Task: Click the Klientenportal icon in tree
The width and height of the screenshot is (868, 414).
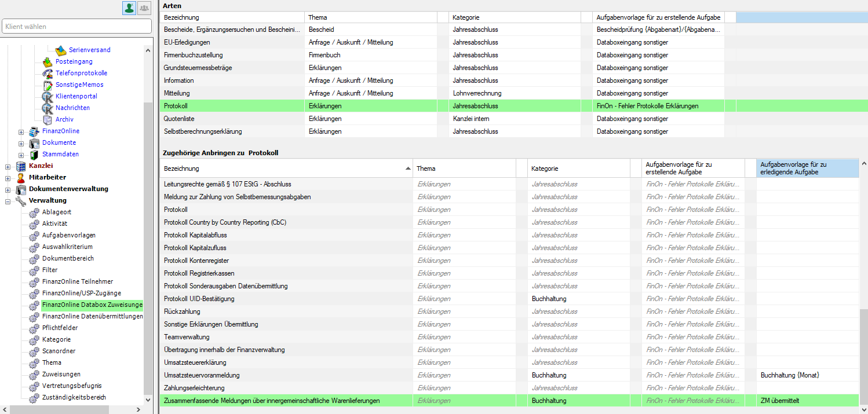Action: click(48, 97)
